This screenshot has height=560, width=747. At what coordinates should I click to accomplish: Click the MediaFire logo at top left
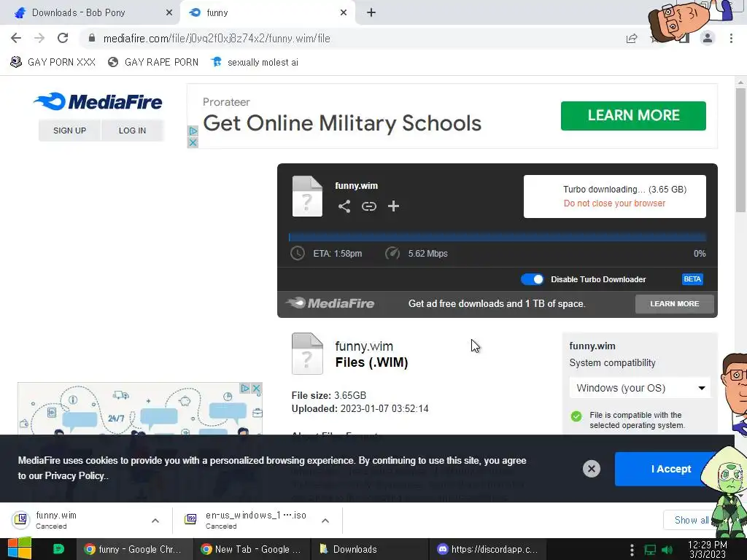pyautogui.click(x=98, y=101)
